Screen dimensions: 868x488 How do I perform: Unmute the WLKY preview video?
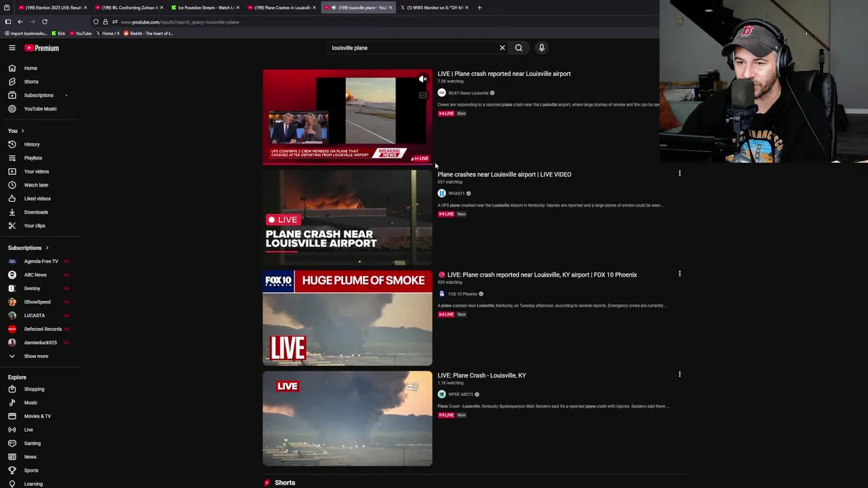pyautogui.click(x=422, y=79)
